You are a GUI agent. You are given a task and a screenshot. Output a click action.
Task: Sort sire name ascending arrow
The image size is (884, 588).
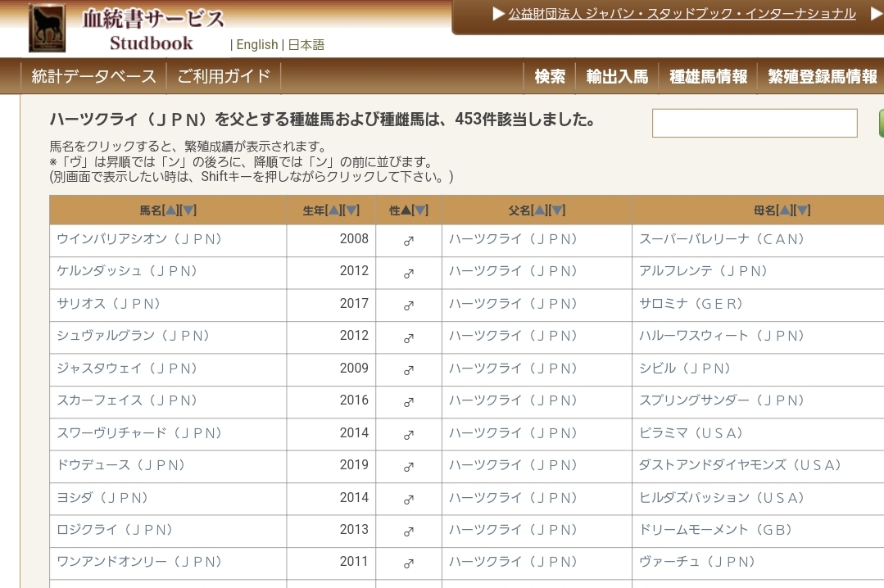540,210
